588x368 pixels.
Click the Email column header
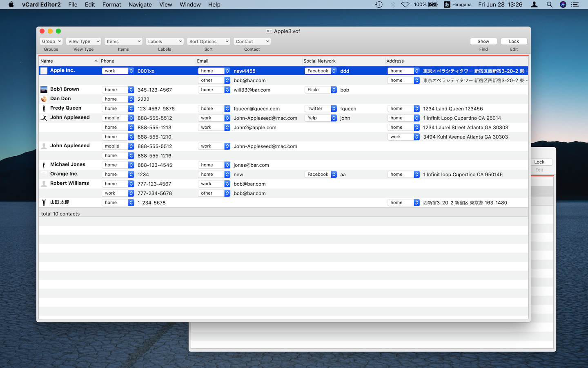(249, 61)
